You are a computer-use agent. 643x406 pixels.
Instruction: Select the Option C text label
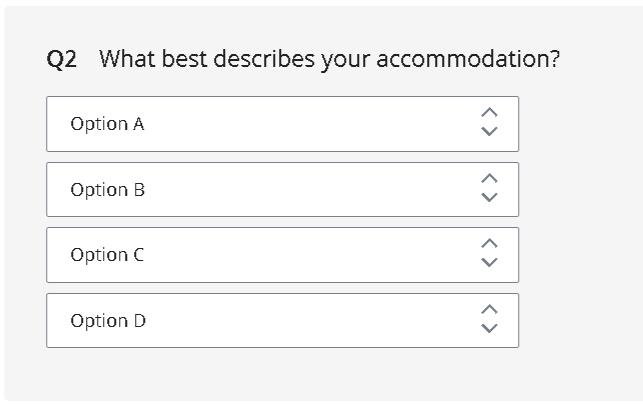(107, 255)
